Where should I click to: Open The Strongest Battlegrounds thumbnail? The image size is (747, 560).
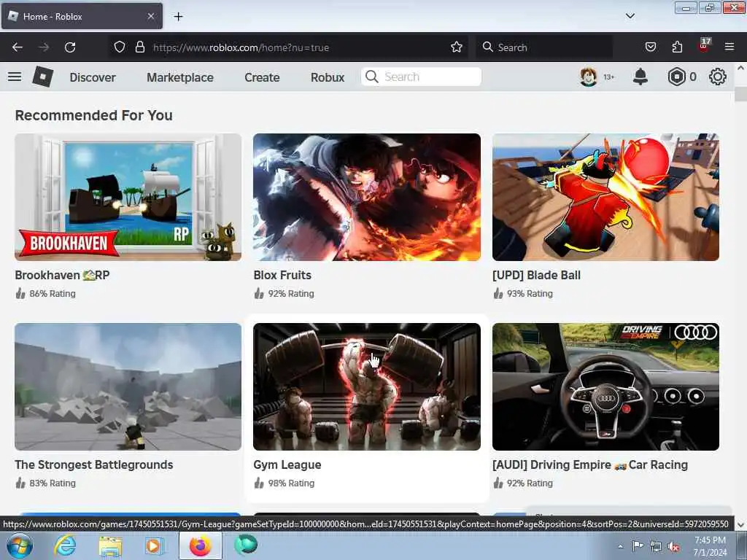pyautogui.click(x=128, y=386)
